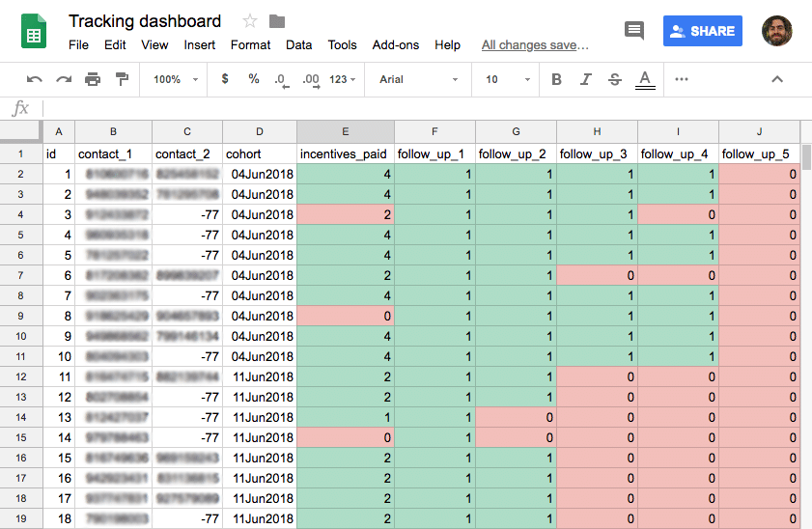Screen dimensions: 812x529
Task: Open the Format menu
Action: click(x=251, y=45)
